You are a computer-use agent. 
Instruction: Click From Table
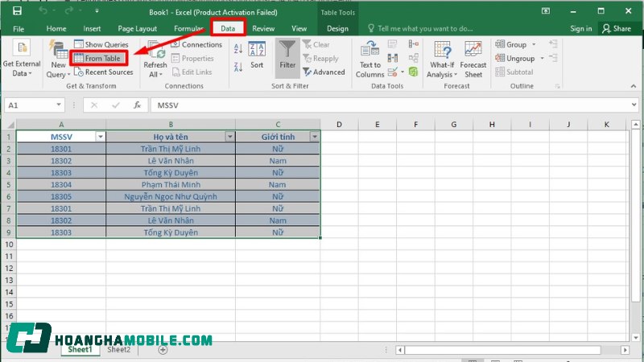coord(98,58)
